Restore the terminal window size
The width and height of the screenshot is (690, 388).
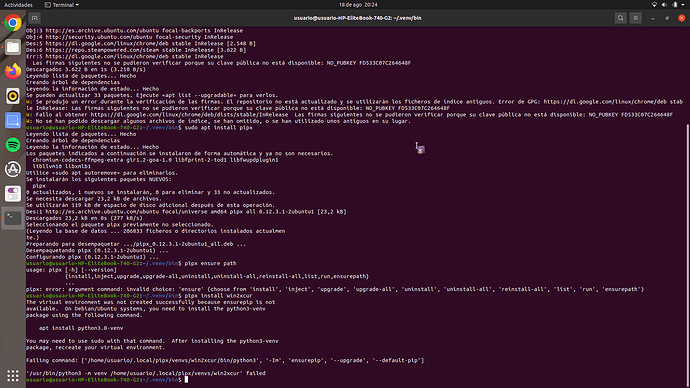(x=667, y=18)
